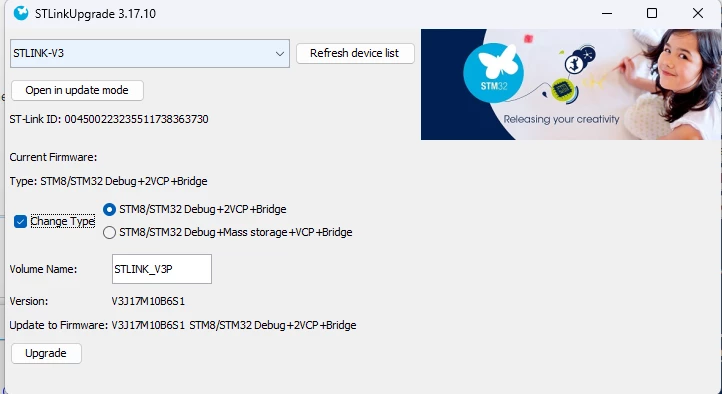This screenshot has width=722, height=394.
Task: Minimize the STLinkUpgrade window
Action: (x=607, y=13)
